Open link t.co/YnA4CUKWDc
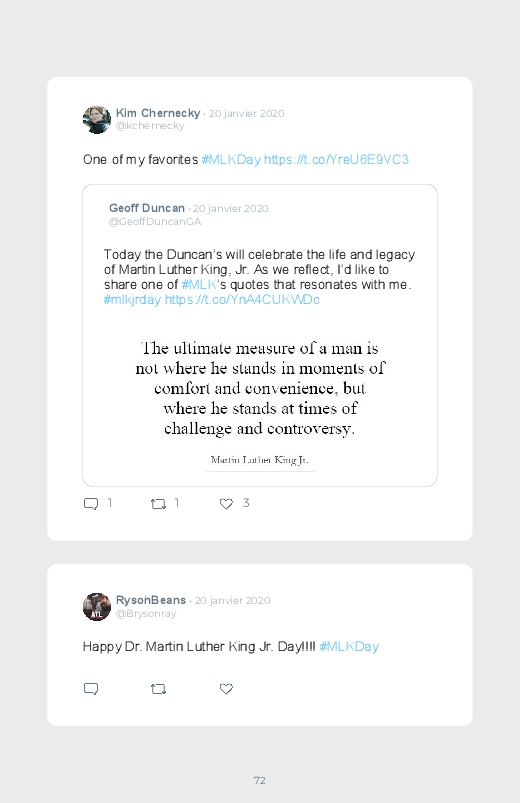 tap(242, 300)
